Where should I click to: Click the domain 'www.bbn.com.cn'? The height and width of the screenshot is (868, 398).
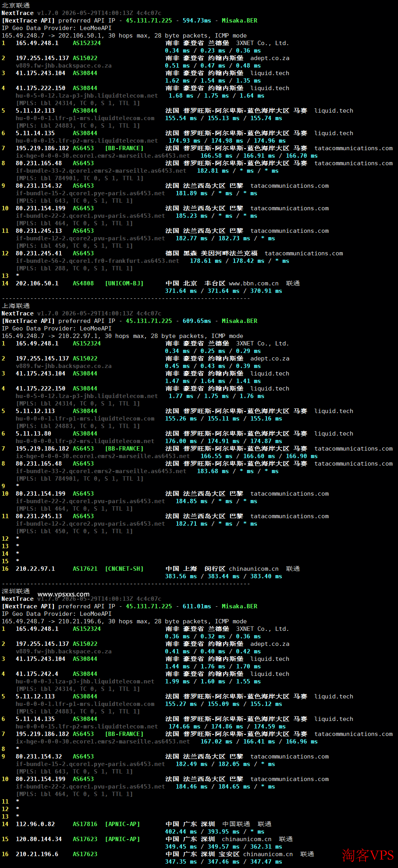[x=253, y=283]
